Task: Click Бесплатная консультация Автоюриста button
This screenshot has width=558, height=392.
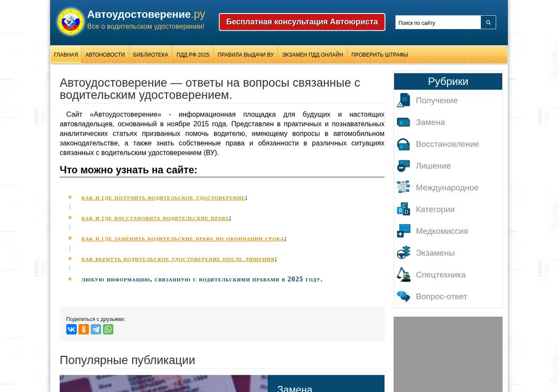Action: tap(302, 22)
